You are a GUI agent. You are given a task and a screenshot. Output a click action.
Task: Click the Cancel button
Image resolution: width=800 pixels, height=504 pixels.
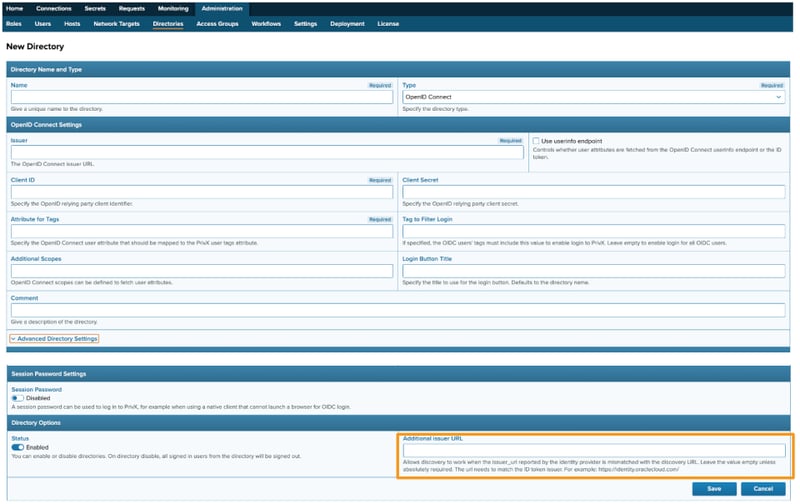[x=764, y=489]
